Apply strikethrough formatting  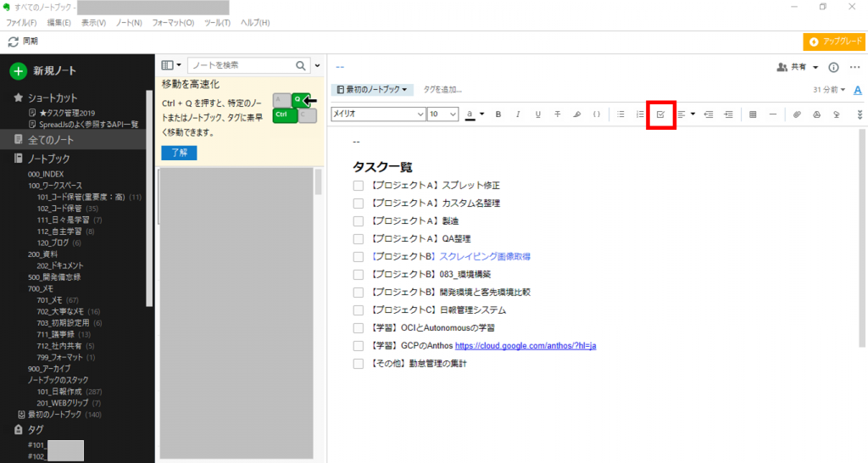pos(558,114)
